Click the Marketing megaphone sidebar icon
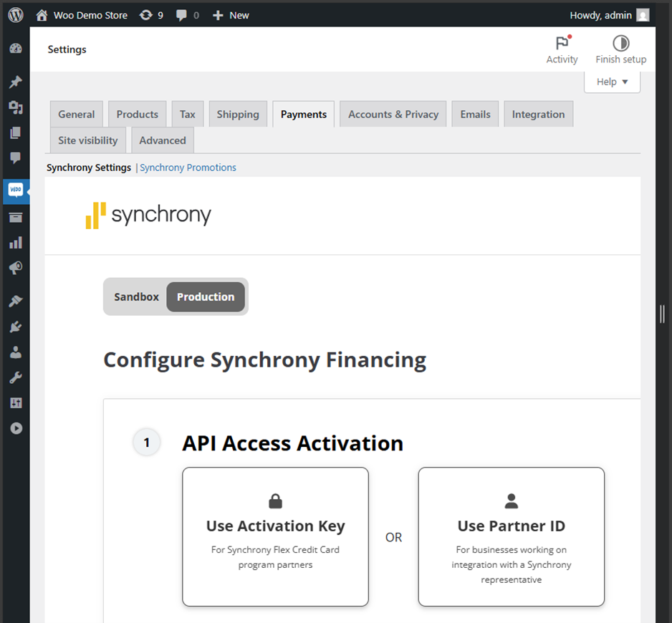 (x=15, y=268)
